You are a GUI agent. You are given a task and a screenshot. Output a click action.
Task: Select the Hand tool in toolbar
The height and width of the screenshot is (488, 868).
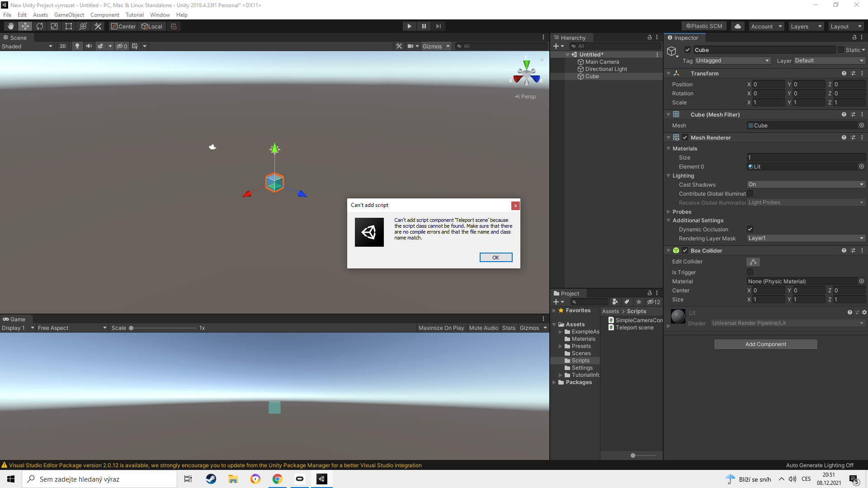coord(10,26)
